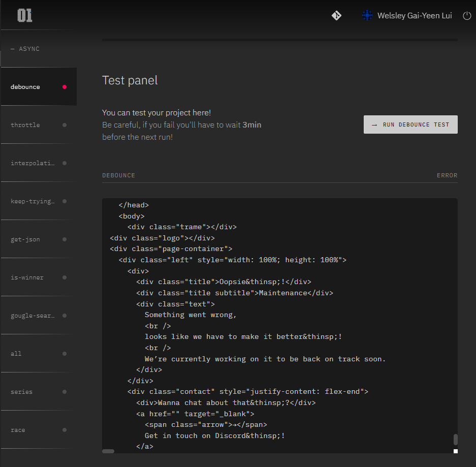Click the arrow icon in Run button

tap(374, 125)
